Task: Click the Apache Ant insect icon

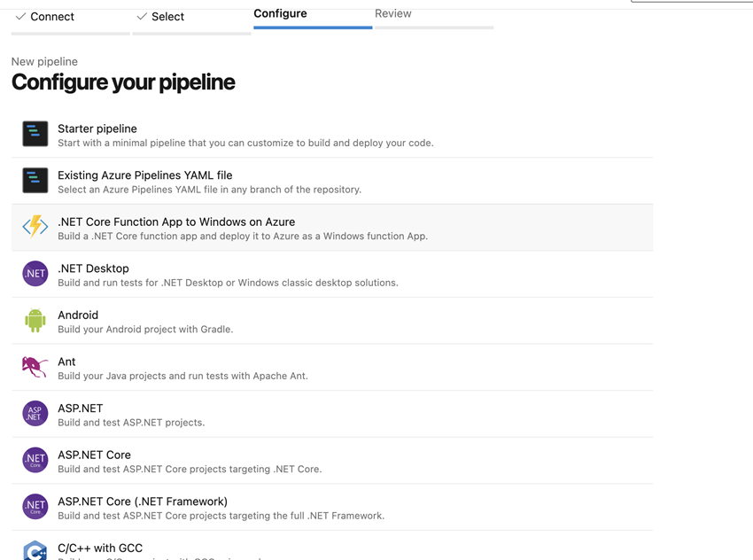Action: [35, 367]
